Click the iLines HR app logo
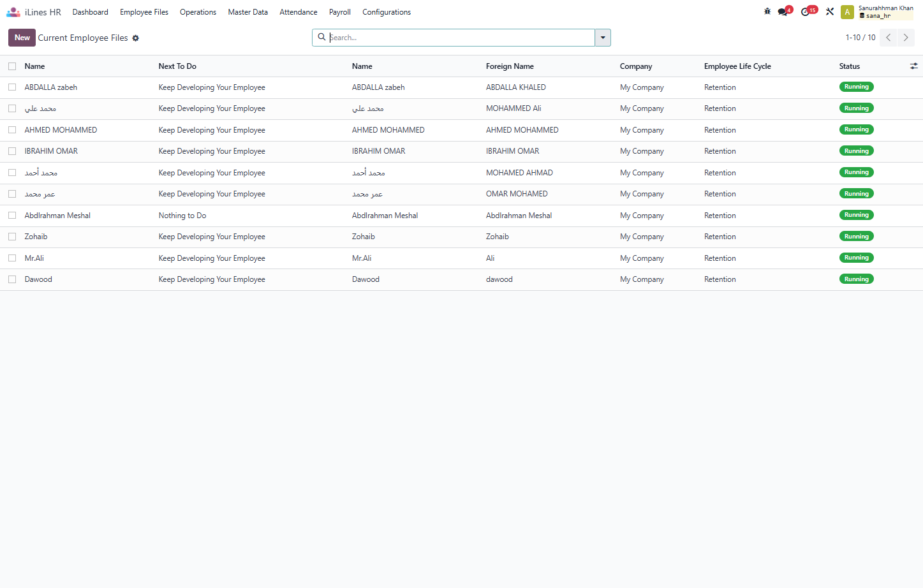923x588 pixels. 13,12
